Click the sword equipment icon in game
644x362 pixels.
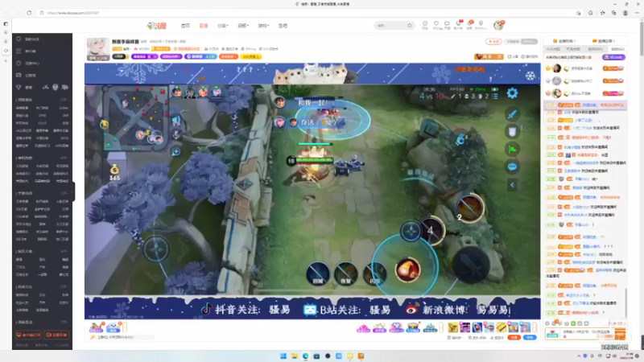point(512,114)
